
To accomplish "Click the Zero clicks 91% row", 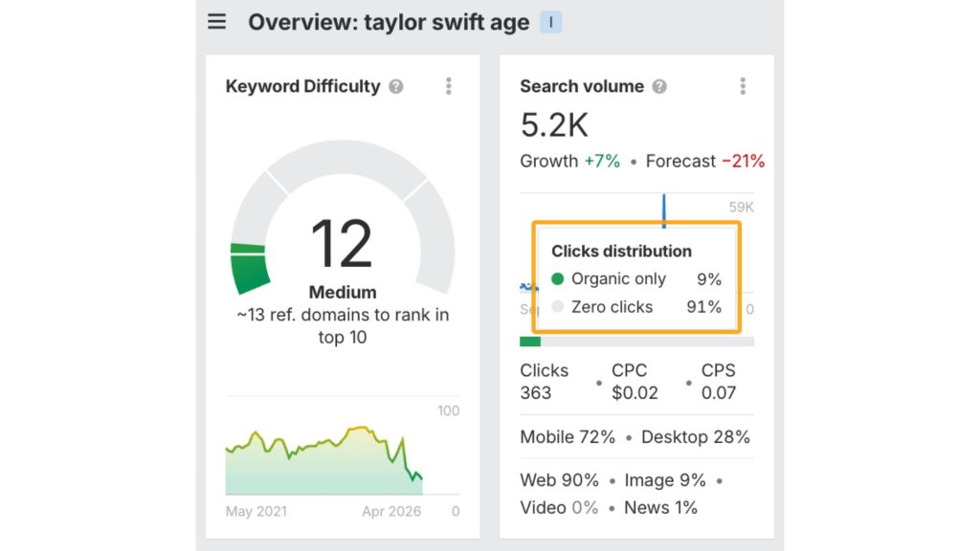I will coord(636,307).
